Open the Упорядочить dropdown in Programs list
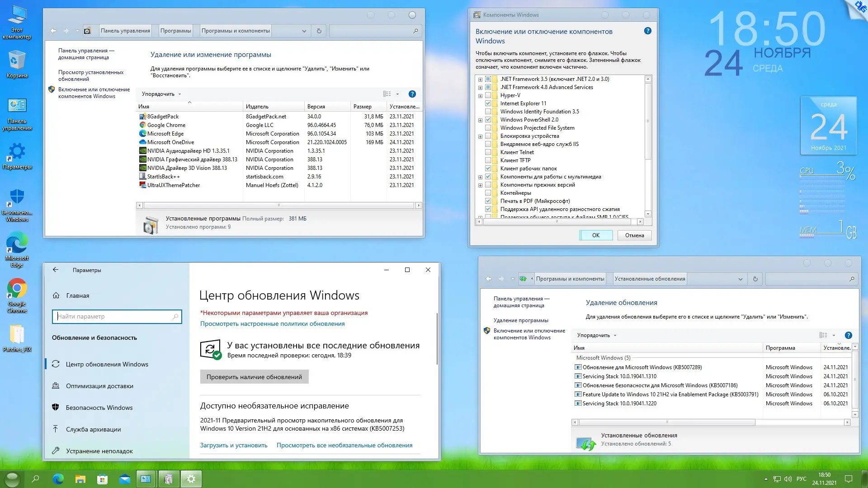The width and height of the screenshot is (868, 488). 161,94
